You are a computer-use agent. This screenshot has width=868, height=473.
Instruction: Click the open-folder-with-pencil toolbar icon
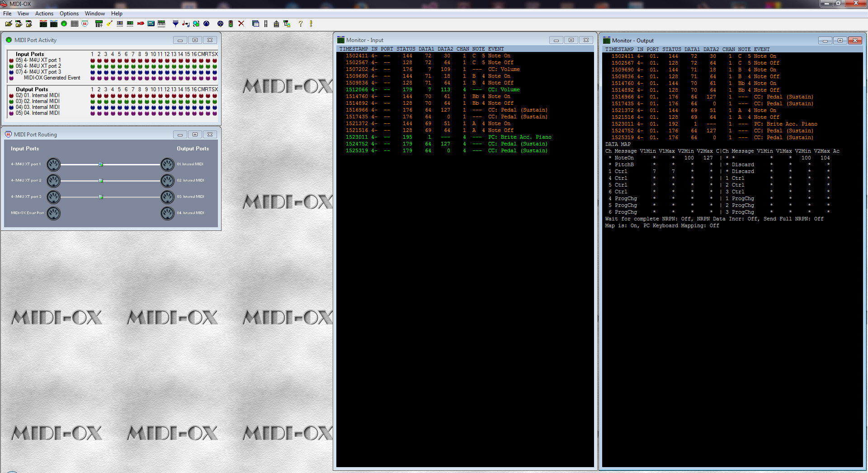click(x=9, y=23)
